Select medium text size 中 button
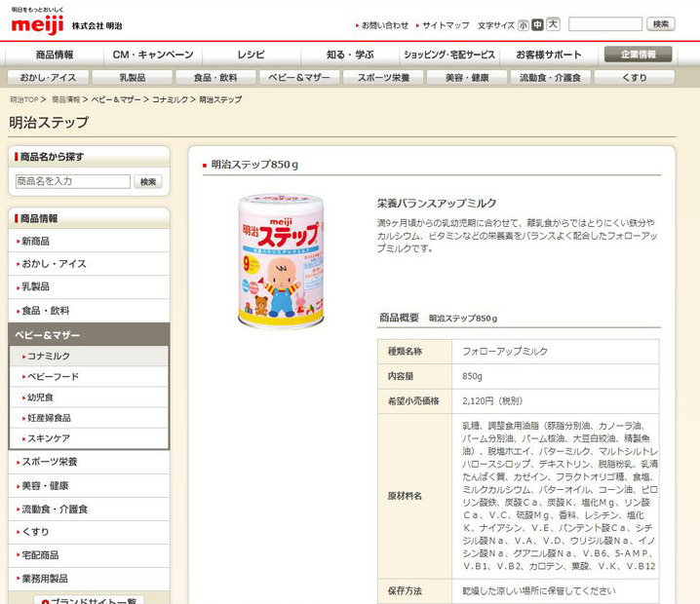 tap(538, 25)
